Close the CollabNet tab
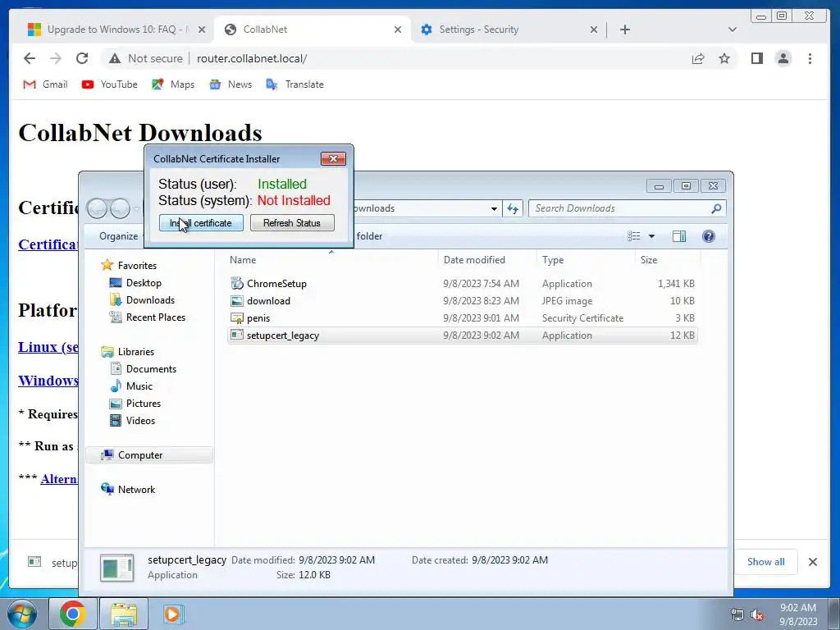 [398, 30]
